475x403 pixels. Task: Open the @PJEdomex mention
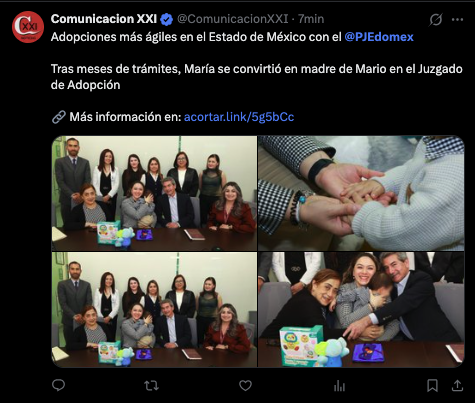379,37
